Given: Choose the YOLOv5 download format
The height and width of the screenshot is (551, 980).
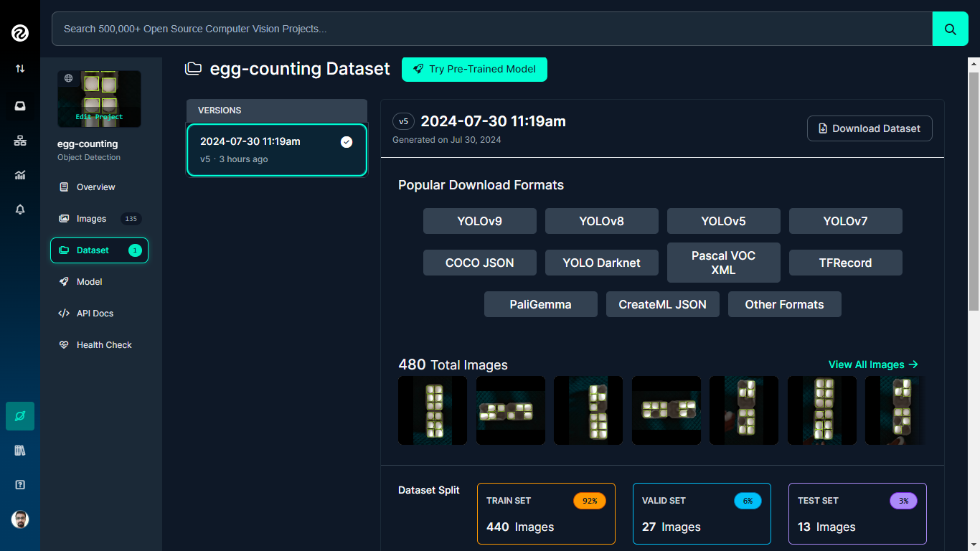Looking at the screenshot, I should [x=724, y=221].
